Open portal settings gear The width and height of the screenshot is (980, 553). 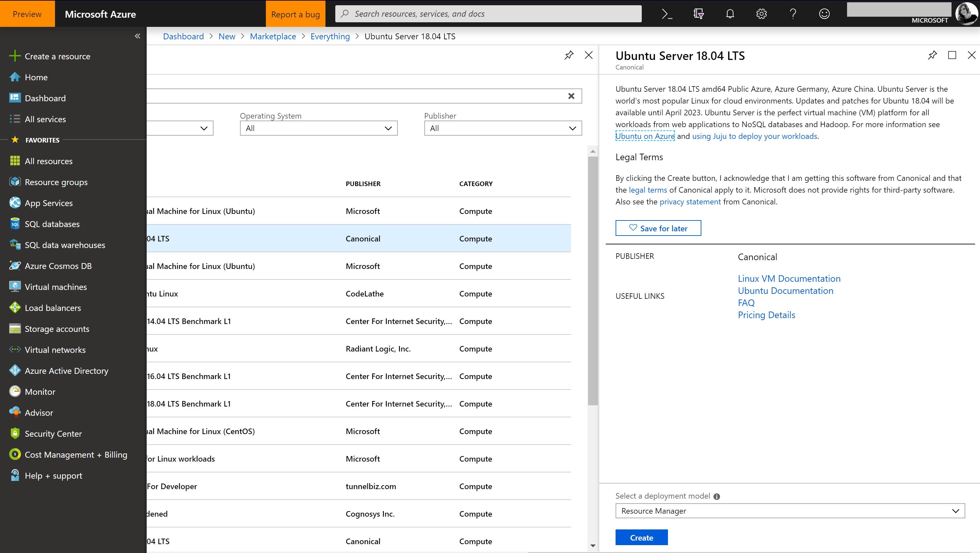pyautogui.click(x=761, y=14)
